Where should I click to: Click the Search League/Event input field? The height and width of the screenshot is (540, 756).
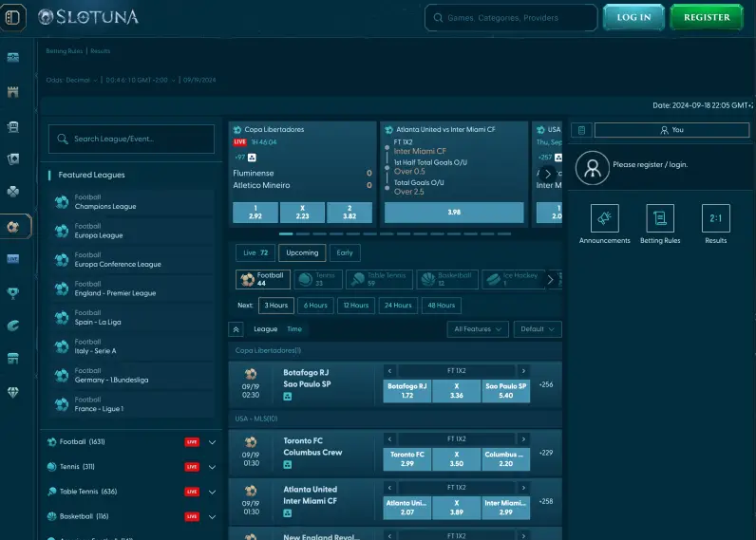point(132,140)
